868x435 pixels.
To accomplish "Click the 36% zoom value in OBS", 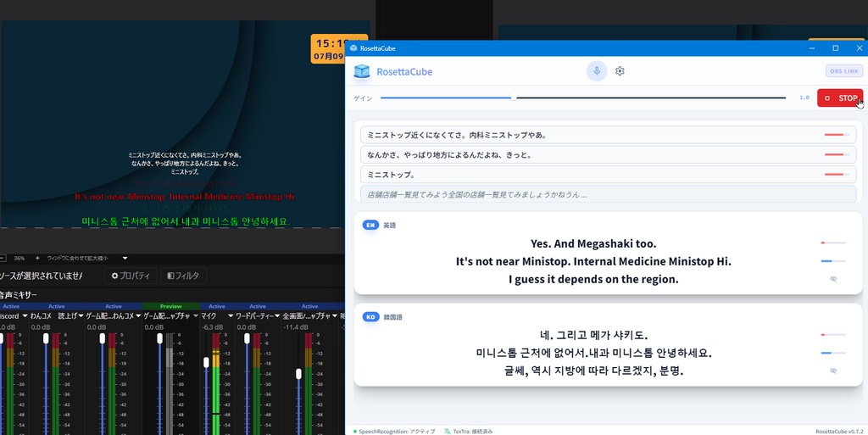I will point(19,258).
